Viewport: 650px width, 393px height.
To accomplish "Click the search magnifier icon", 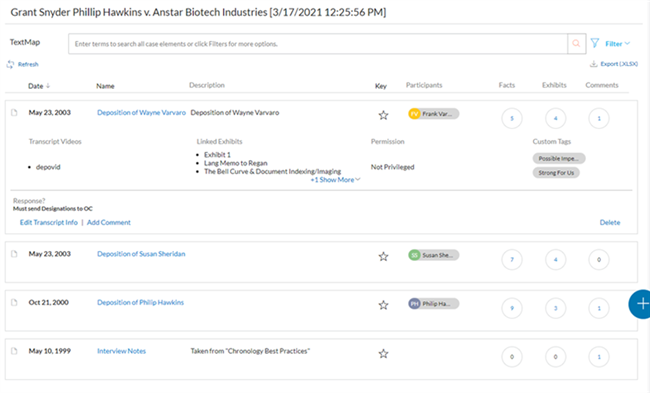I will (576, 44).
